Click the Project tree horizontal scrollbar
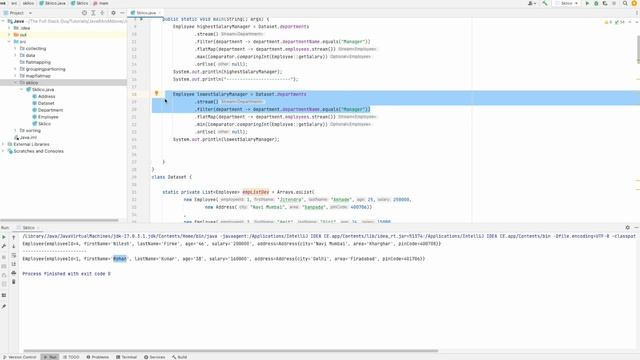The height and width of the screenshot is (360, 640). pos(60,220)
